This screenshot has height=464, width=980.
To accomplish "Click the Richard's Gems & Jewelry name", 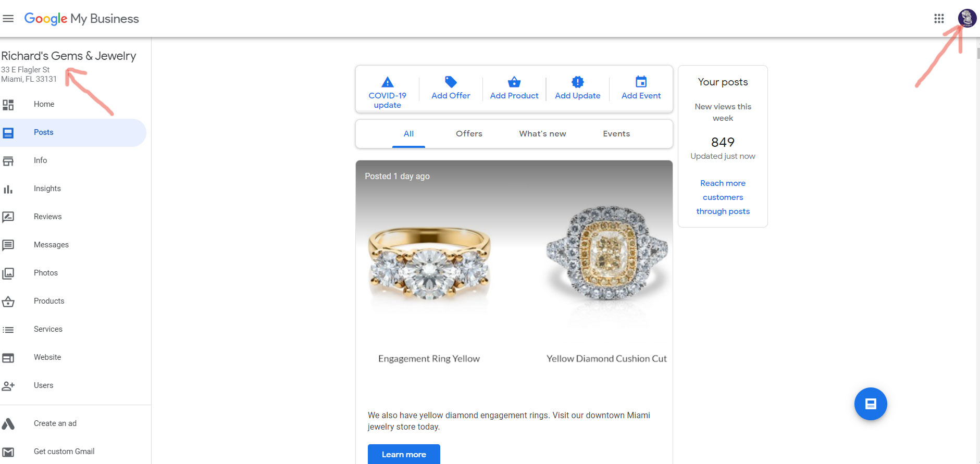I will click(x=69, y=56).
